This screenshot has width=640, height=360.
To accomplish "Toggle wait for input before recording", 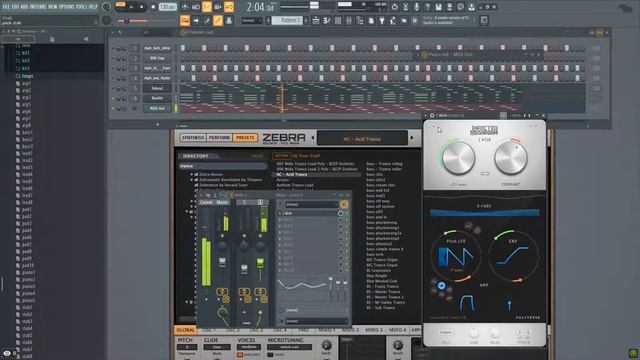I will tap(196, 7).
